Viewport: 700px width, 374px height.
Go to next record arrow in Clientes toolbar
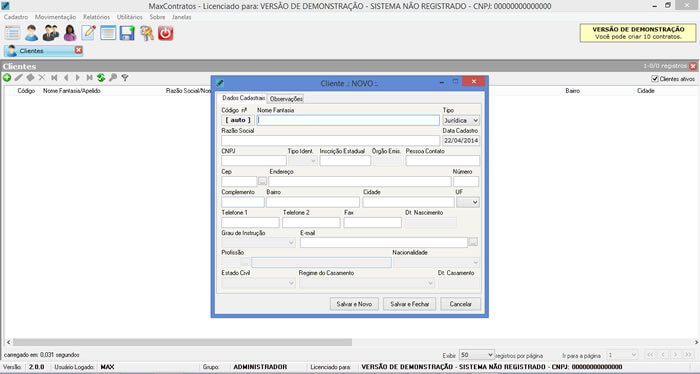coord(78,78)
